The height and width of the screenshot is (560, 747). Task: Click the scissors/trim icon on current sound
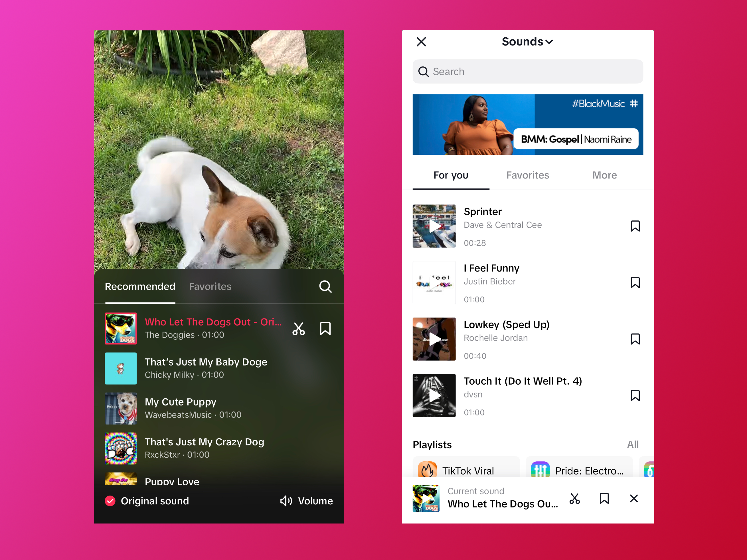(x=574, y=498)
